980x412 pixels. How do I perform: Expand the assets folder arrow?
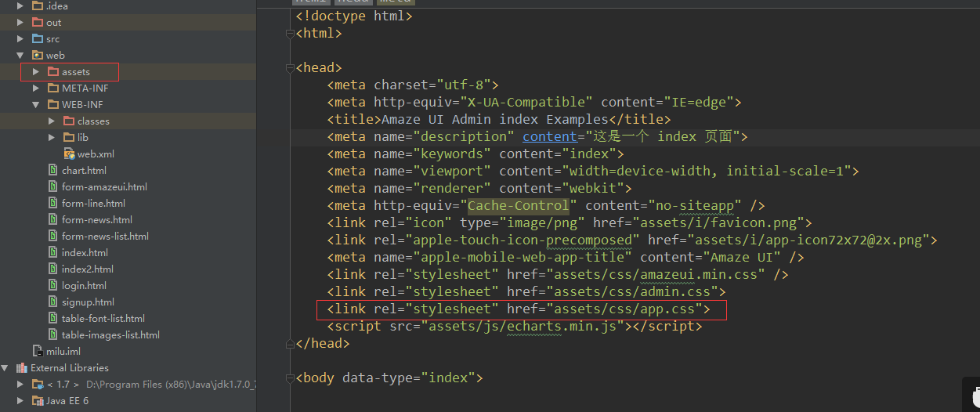[x=36, y=71]
